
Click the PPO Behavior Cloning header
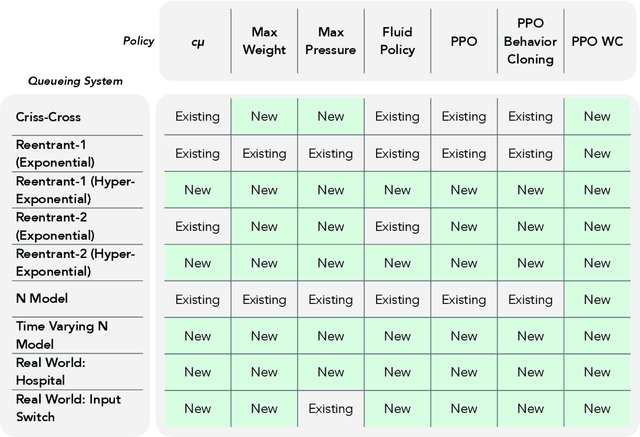[530, 41]
